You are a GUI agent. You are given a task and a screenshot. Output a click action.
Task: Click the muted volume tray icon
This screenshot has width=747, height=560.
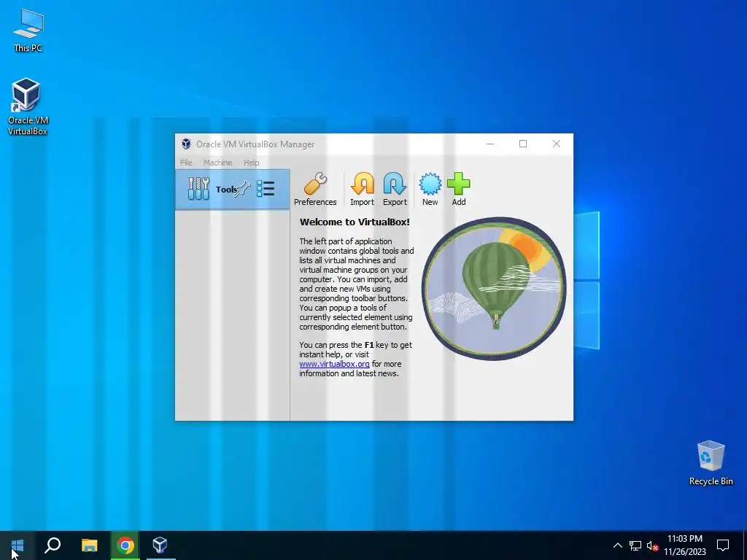click(652, 545)
